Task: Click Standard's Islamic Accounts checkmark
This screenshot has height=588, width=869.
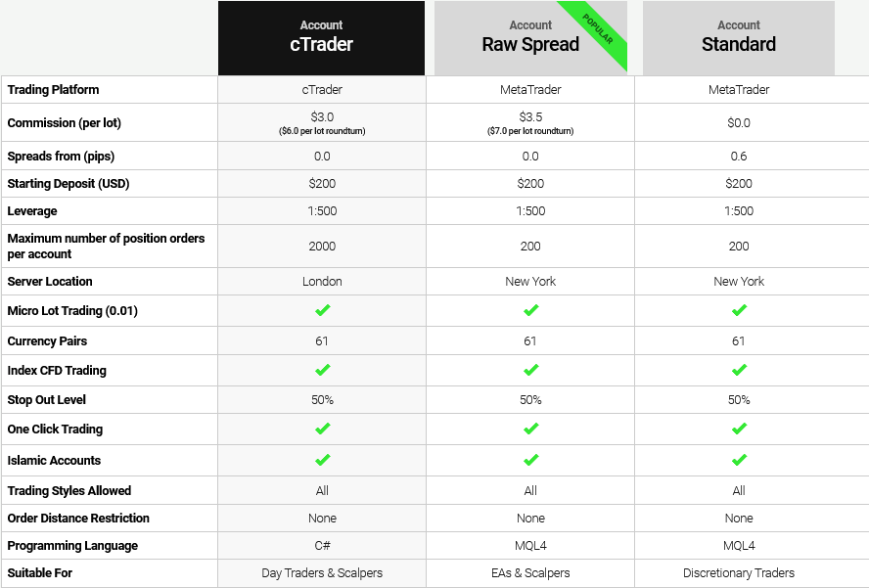Action: click(739, 460)
